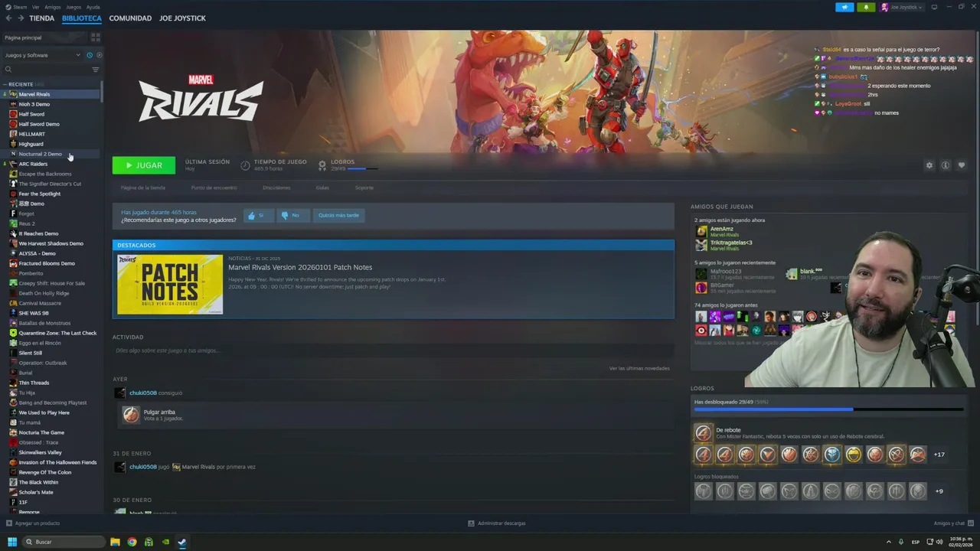Viewport: 980px width, 551px height.
Task: Open the Ayuda menu
Action: point(93,7)
